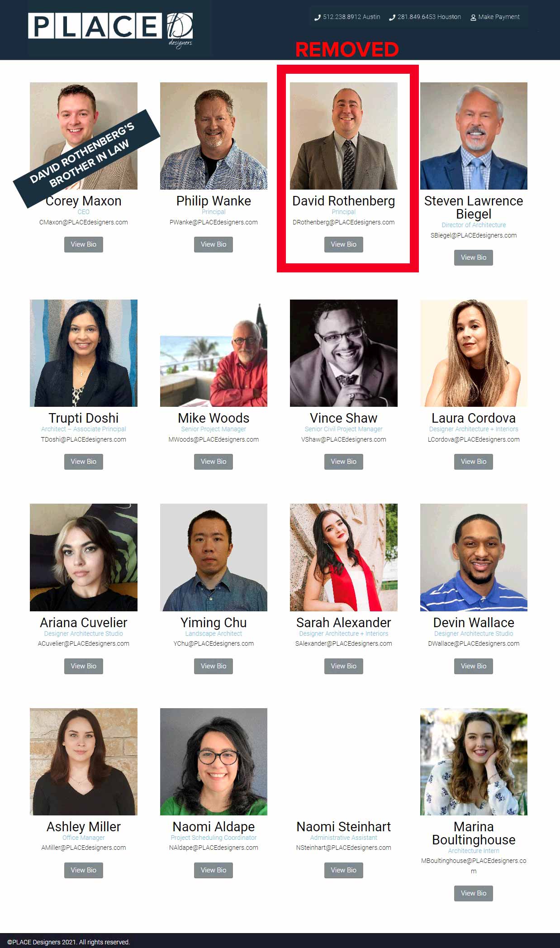
Task: Click the phone icon beside Austin number
Action: pos(318,18)
